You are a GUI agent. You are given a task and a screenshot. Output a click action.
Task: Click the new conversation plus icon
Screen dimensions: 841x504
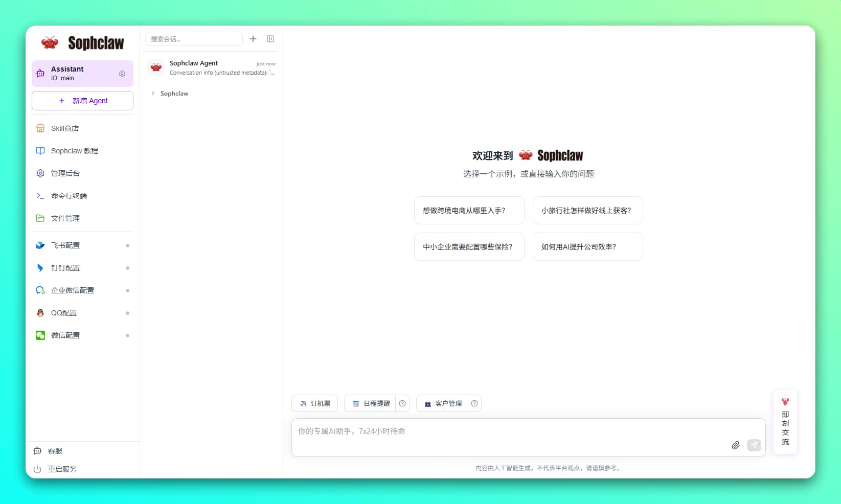point(253,39)
